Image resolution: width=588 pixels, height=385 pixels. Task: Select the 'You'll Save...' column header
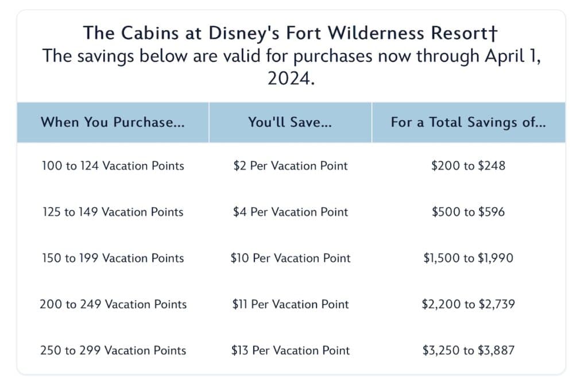tap(290, 122)
